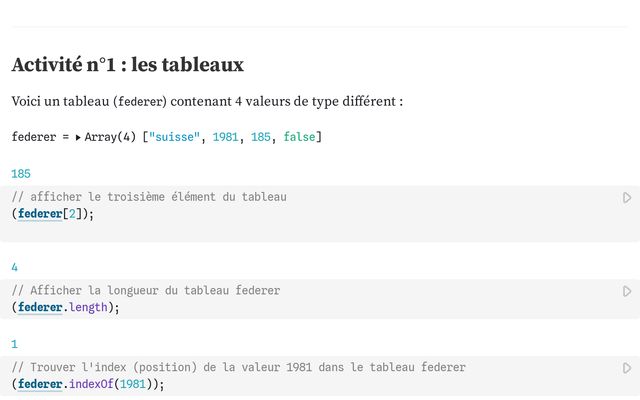
Task: Click the "Trouver l'index" comment line
Action: 238,367
